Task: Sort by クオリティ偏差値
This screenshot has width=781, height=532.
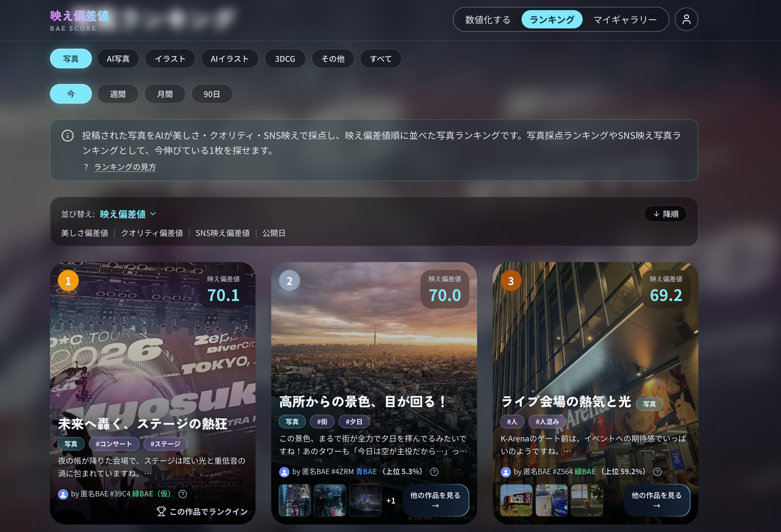Action: pos(152,233)
